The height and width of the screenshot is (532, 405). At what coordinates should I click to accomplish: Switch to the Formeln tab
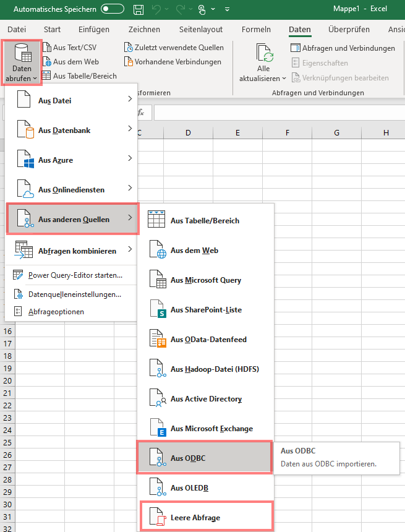click(x=256, y=30)
